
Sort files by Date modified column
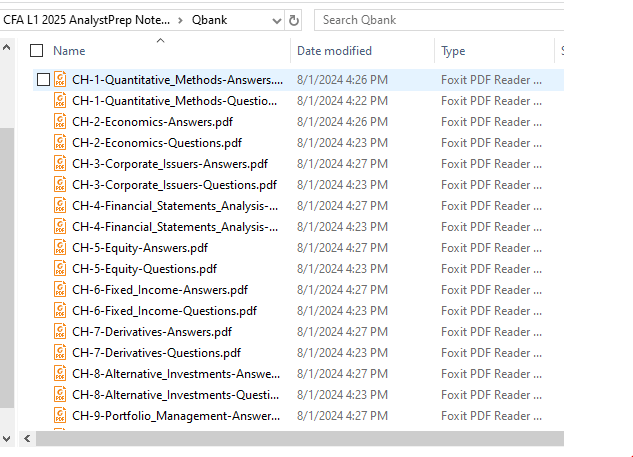[334, 51]
